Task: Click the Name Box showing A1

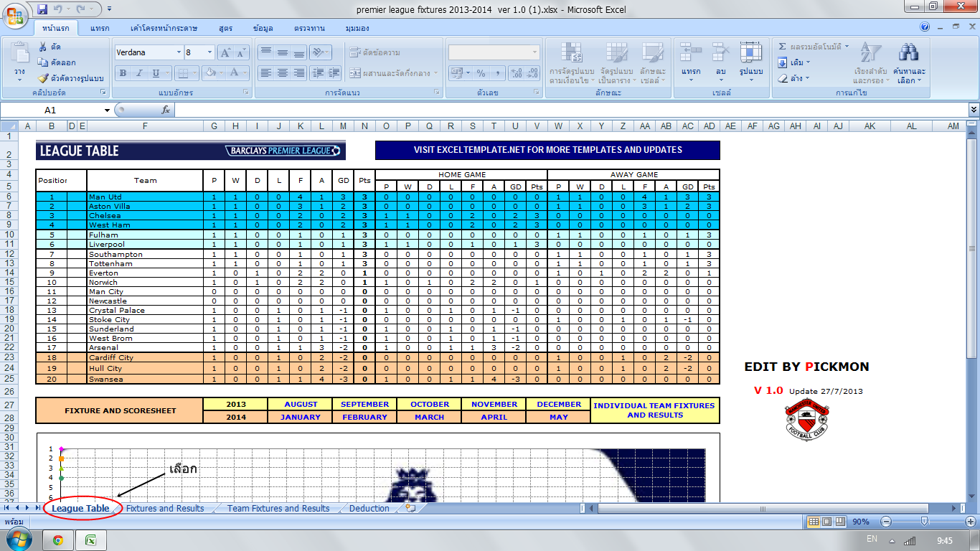Action: [50, 110]
